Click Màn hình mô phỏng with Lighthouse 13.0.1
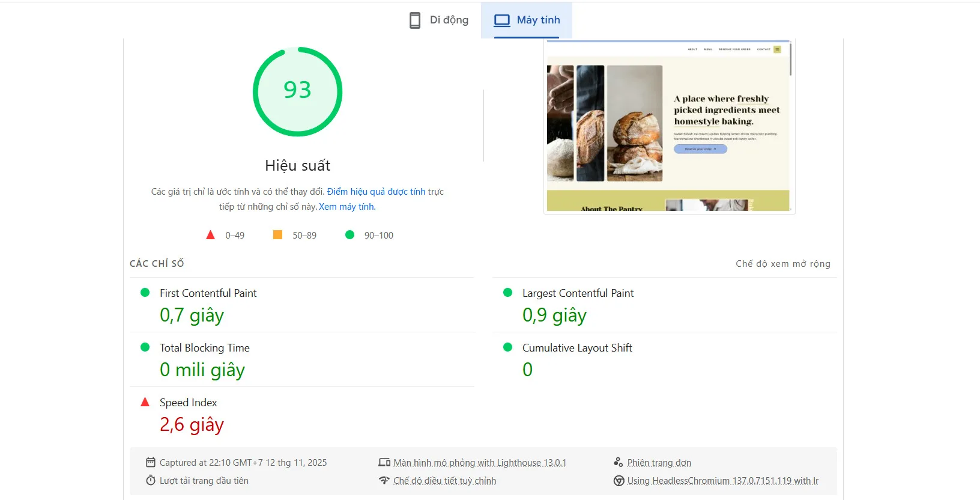The height and width of the screenshot is (500, 980). click(x=480, y=463)
